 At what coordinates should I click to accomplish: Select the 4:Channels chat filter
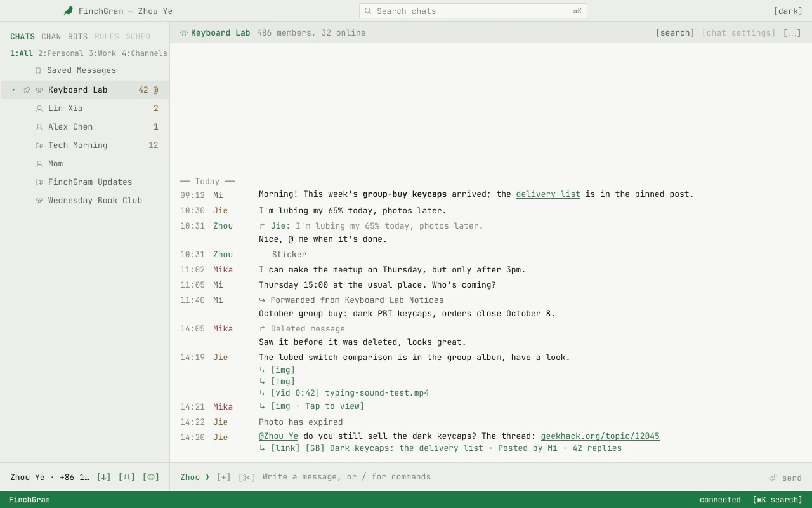tap(145, 53)
